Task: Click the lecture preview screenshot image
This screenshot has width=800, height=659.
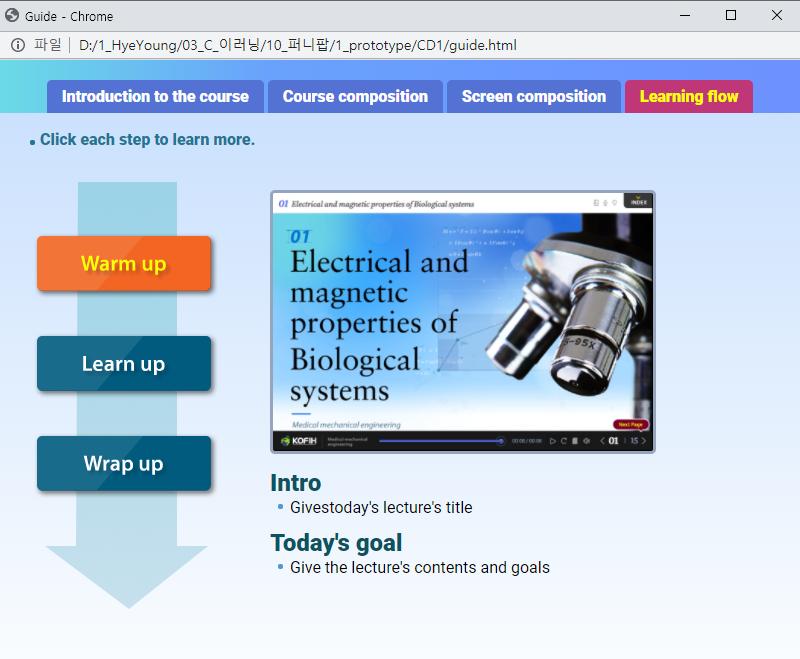Action: pyautogui.click(x=463, y=322)
